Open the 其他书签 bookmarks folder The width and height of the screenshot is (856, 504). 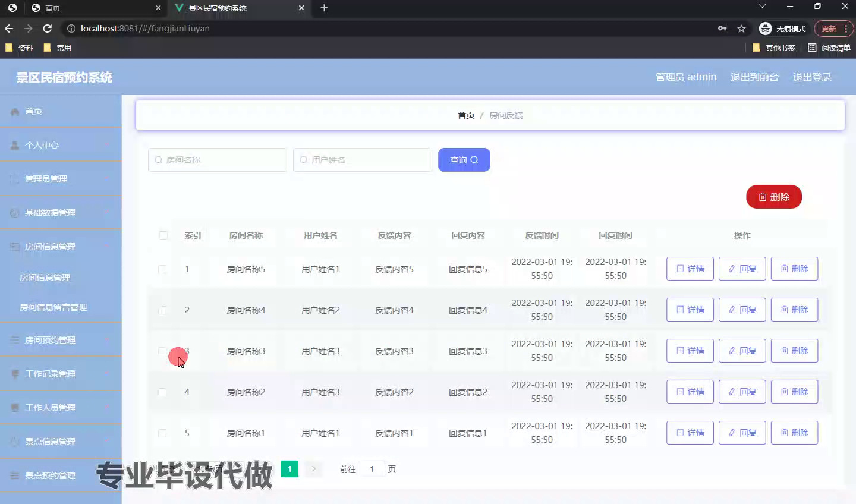pyautogui.click(x=773, y=48)
